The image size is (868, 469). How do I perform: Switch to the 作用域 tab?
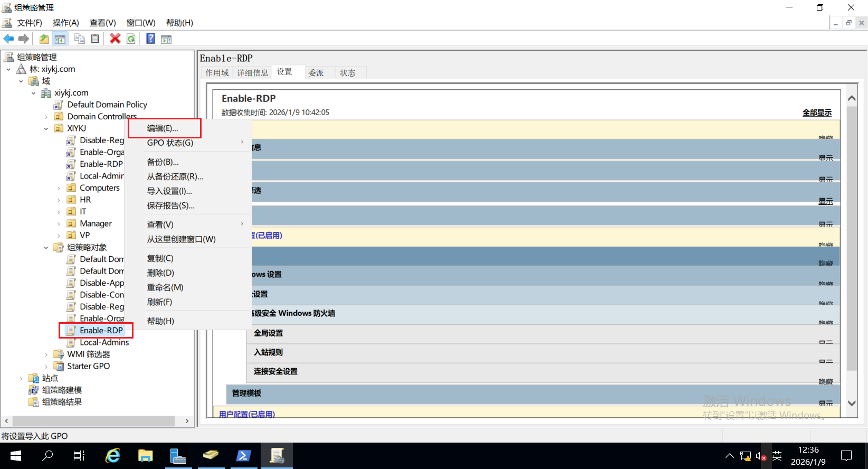pos(217,73)
